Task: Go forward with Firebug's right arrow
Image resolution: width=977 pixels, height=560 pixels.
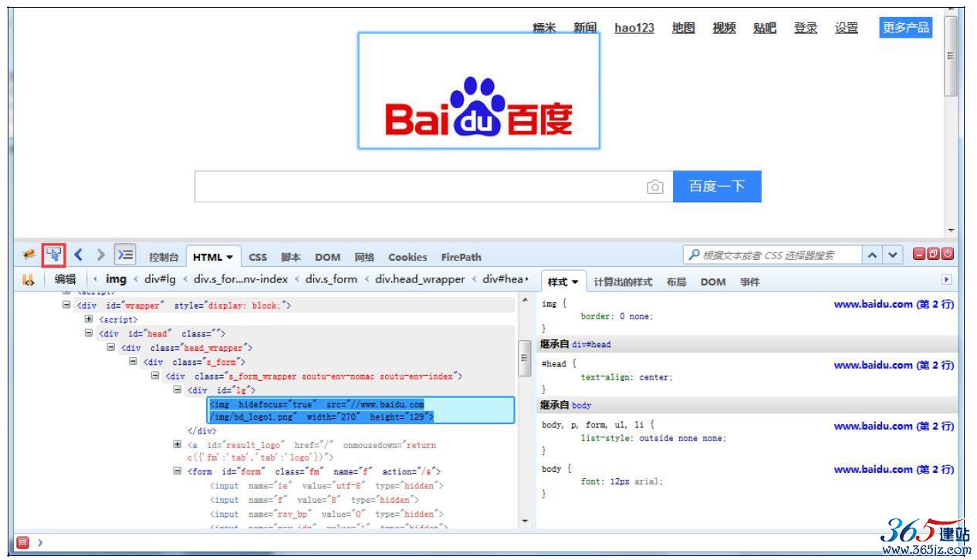Action: coord(100,255)
